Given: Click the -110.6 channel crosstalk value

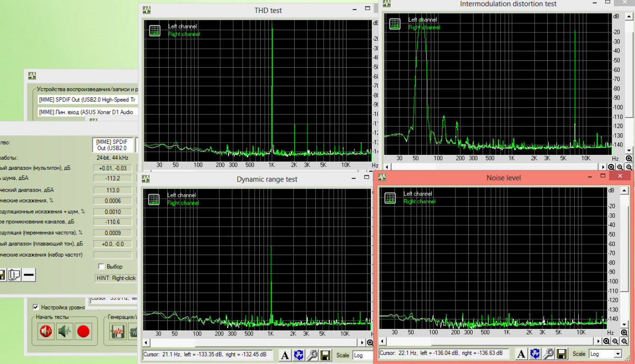Looking at the screenshot, I should pyautogui.click(x=114, y=222).
